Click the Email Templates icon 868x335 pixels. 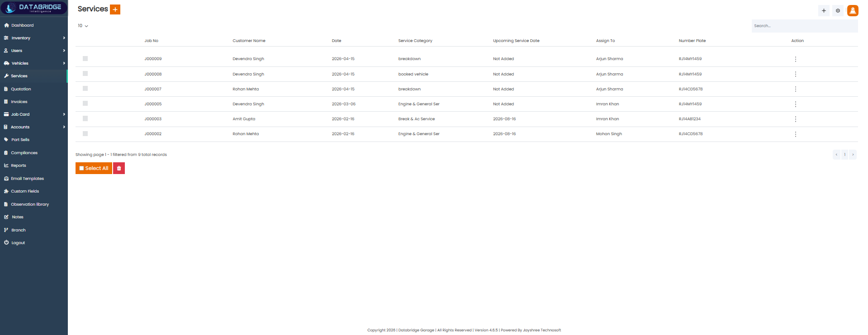(6, 179)
